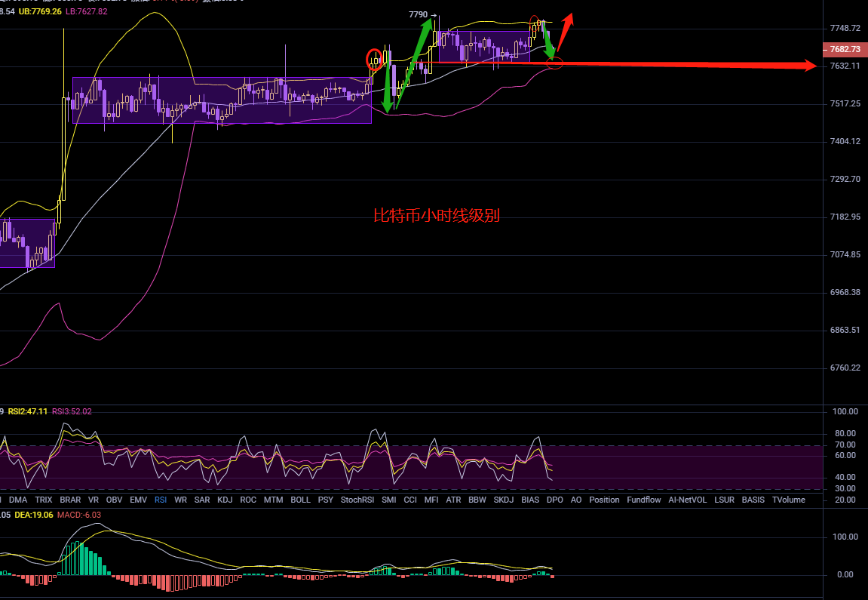Select the currently active RSI indicator
Image resolution: width=868 pixels, height=600 pixels.
[x=161, y=500]
